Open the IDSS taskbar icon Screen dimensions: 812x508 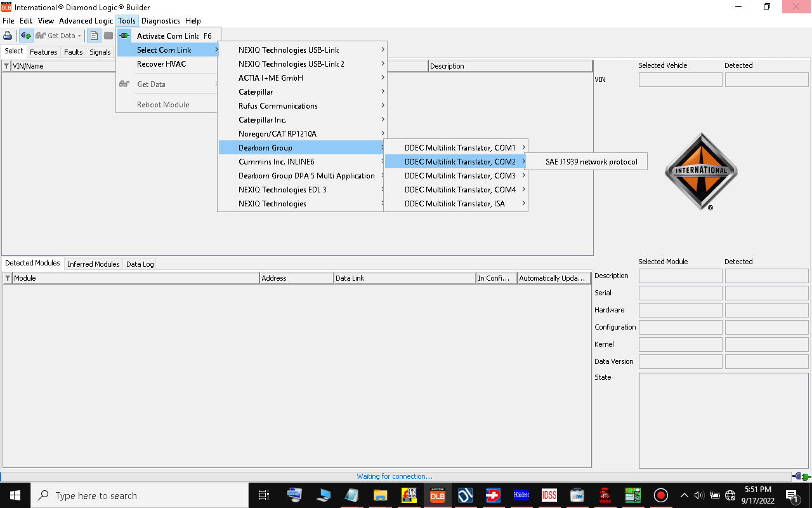[x=549, y=495]
